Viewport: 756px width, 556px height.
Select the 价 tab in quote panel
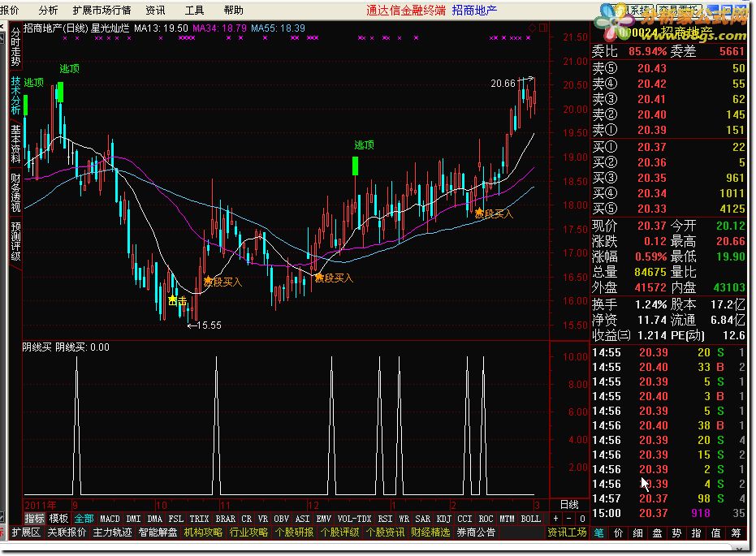click(618, 533)
